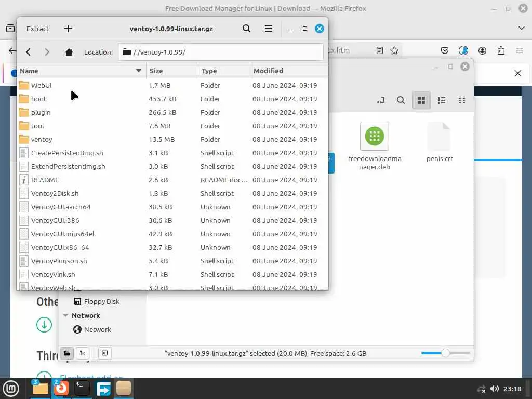
Task: Open search in the archive manager
Action: [247, 29]
